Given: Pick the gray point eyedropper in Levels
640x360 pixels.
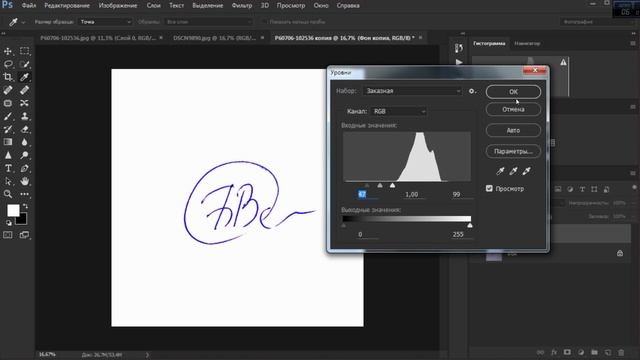Looking at the screenshot, I should click(513, 171).
